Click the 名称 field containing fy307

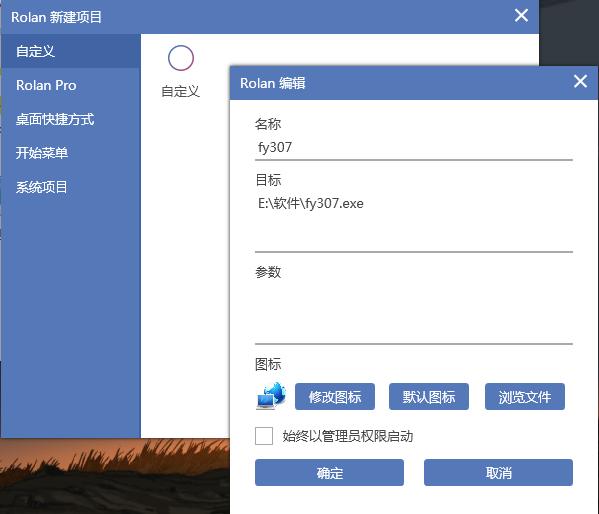(414, 148)
